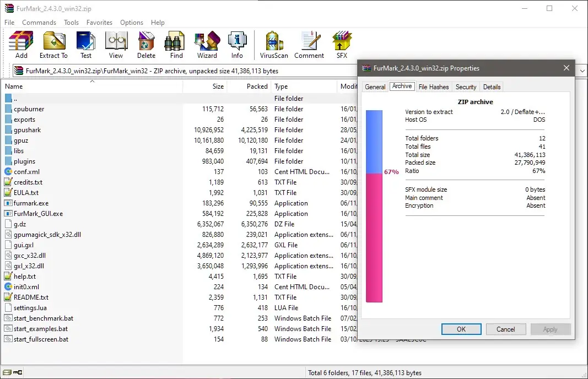Select the libs folder row
This screenshot has width=588, height=379.
click(x=179, y=151)
